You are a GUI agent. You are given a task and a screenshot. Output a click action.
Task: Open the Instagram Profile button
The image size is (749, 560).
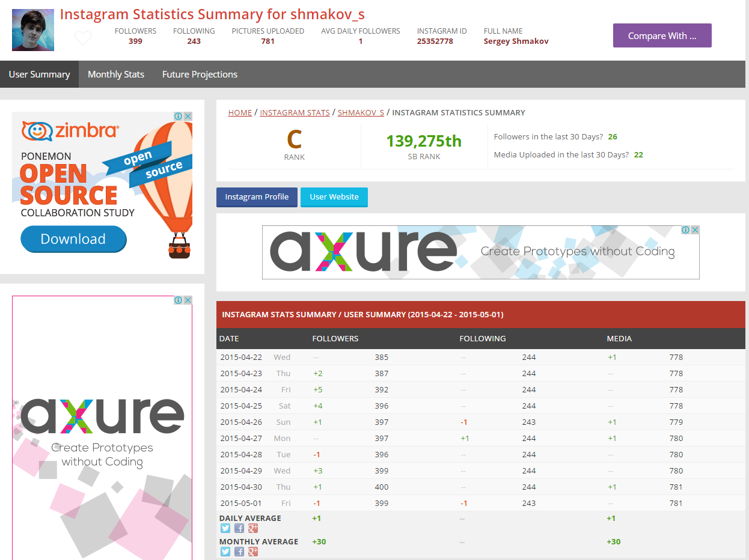pos(257,197)
